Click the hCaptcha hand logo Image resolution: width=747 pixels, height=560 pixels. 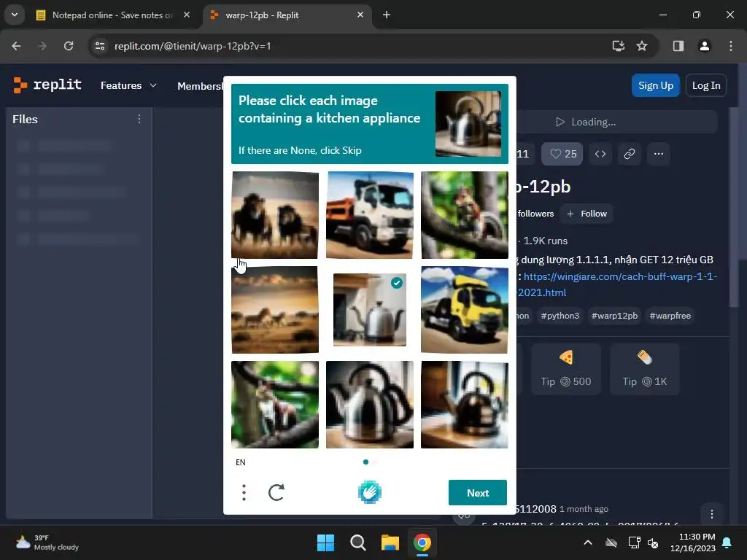click(x=370, y=492)
